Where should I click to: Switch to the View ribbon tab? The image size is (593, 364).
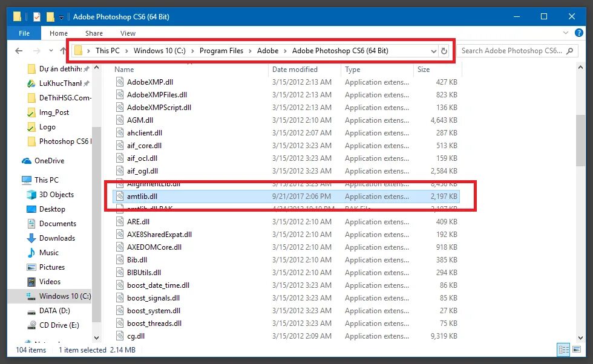coord(128,33)
